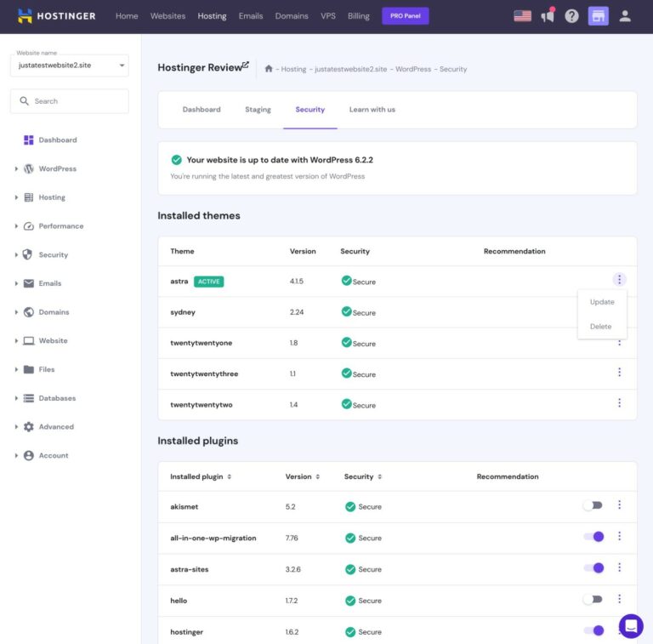
Task: Enable the akismet plugin toggle
Action: click(593, 505)
